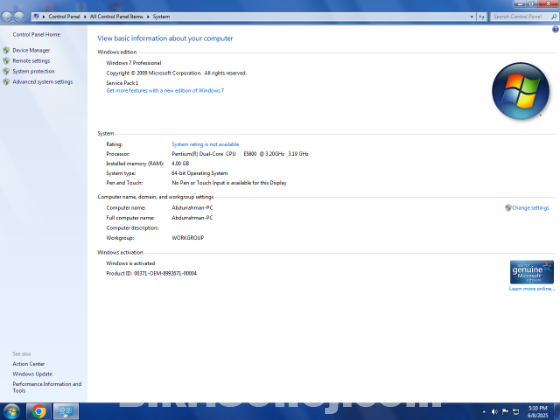560x420 pixels.
Task: Click the search magnifier icon
Action: click(554, 16)
